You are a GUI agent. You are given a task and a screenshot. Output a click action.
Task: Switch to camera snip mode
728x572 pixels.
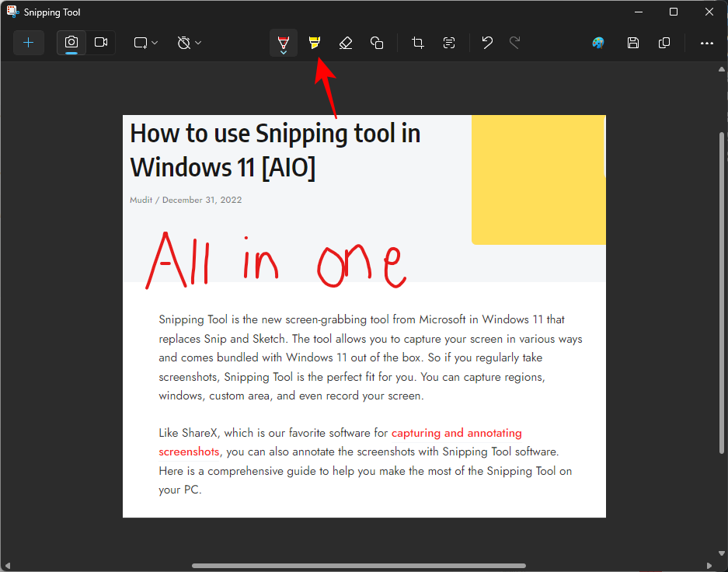click(x=71, y=43)
